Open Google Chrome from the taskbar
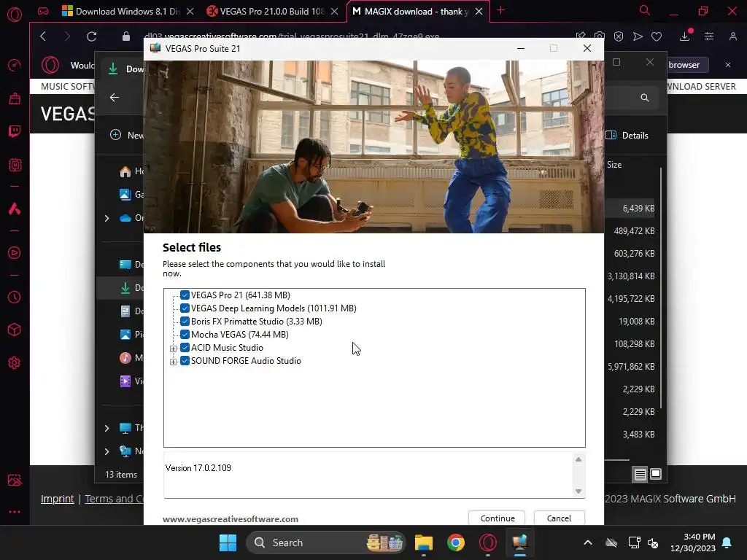The width and height of the screenshot is (747, 560). coord(456,542)
